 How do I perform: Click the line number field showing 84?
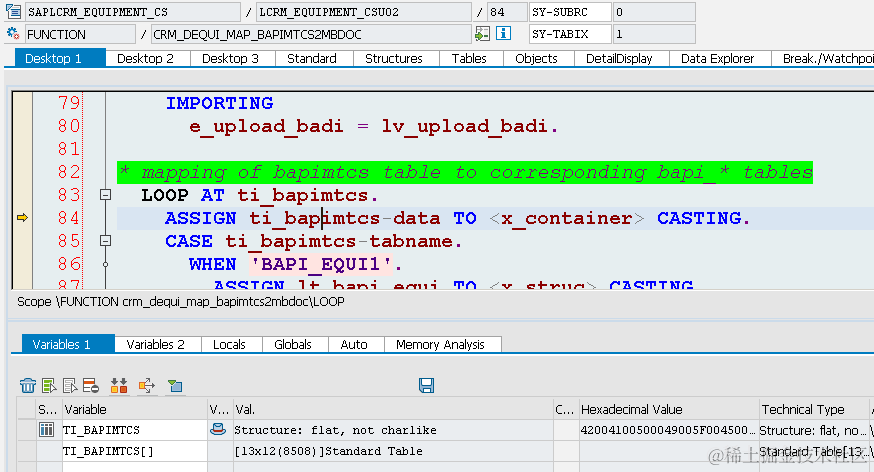(x=507, y=12)
